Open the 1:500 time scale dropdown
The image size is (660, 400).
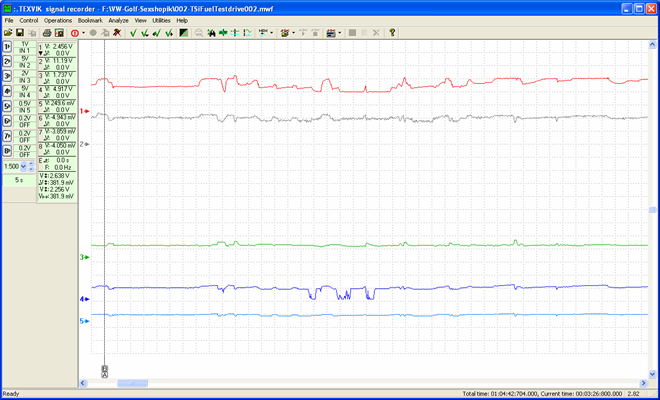tap(25, 166)
